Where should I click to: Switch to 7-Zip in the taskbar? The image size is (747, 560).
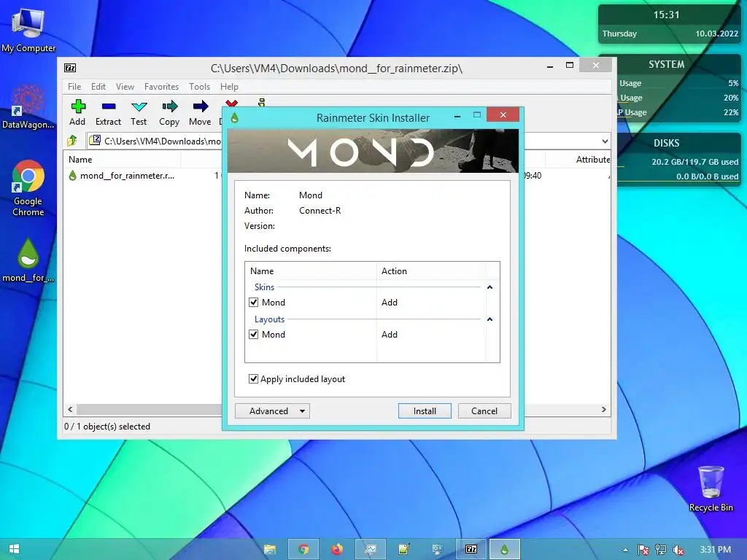(x=471, y=550)
